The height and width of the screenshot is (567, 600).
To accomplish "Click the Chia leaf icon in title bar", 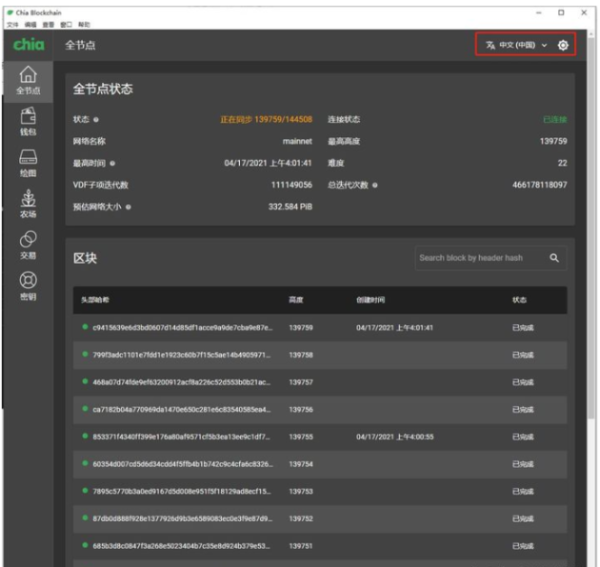I will coord(10,13).
